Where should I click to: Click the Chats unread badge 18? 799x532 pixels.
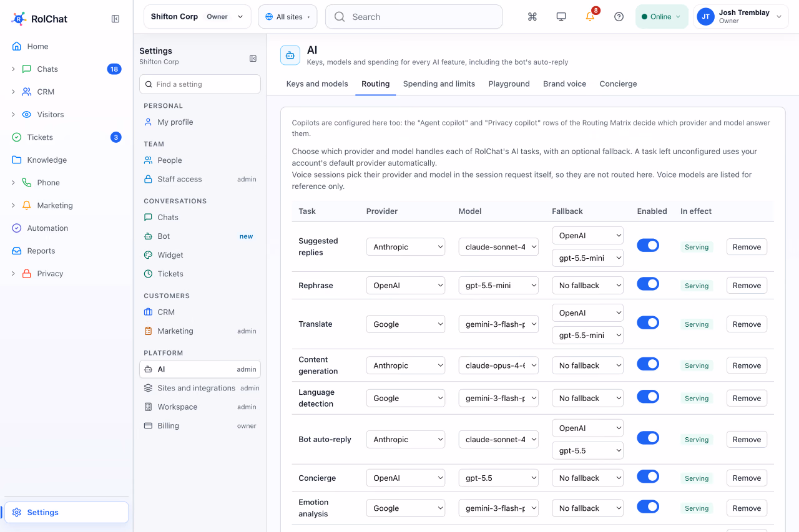click(114, 69)
